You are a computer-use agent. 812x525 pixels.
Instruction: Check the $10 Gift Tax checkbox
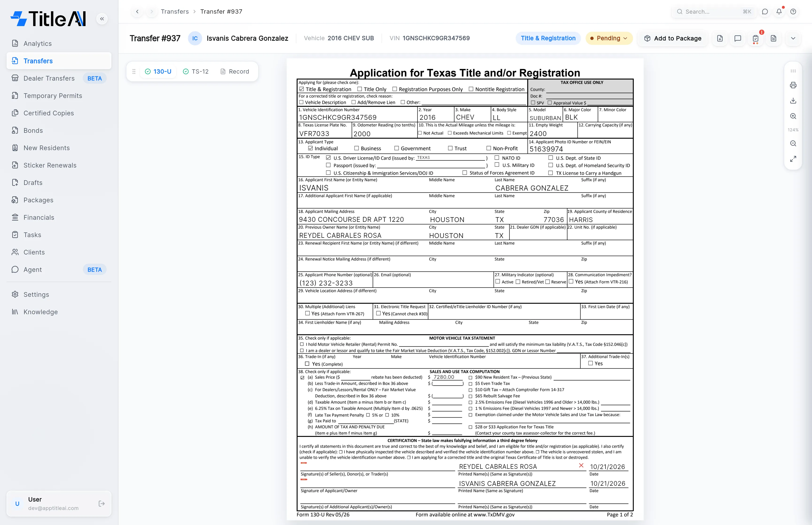(470, 390)
